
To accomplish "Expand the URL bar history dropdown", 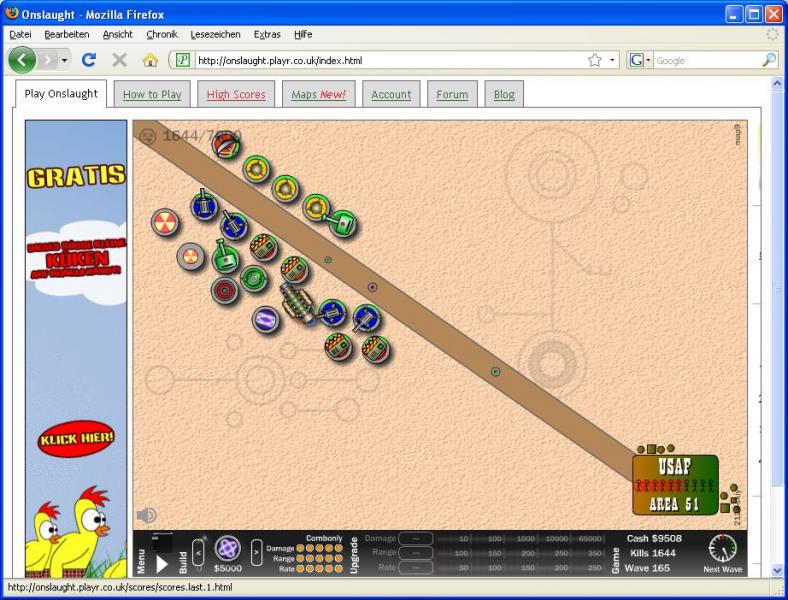I will [x=613, y=61].
